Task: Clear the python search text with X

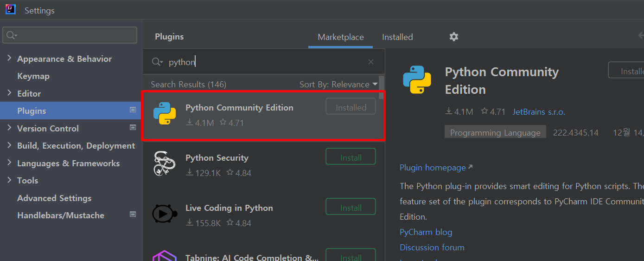Action: (x=371, y=62)
